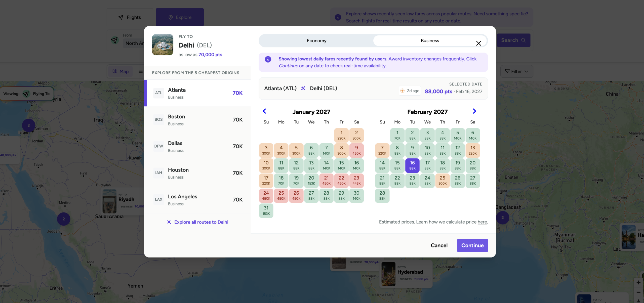This screenshot has width=644, height=303.
Task: Select January 6 at 88K
Action: (311, 150)
